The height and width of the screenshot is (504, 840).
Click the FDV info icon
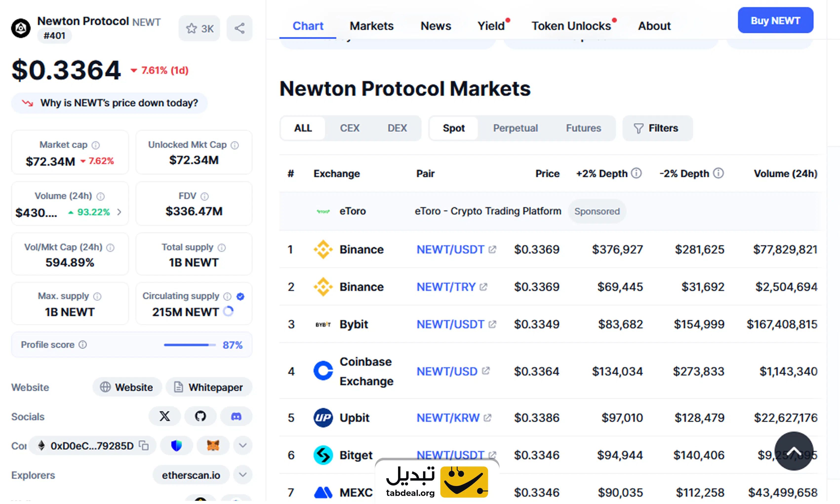(x=204, y=196)
